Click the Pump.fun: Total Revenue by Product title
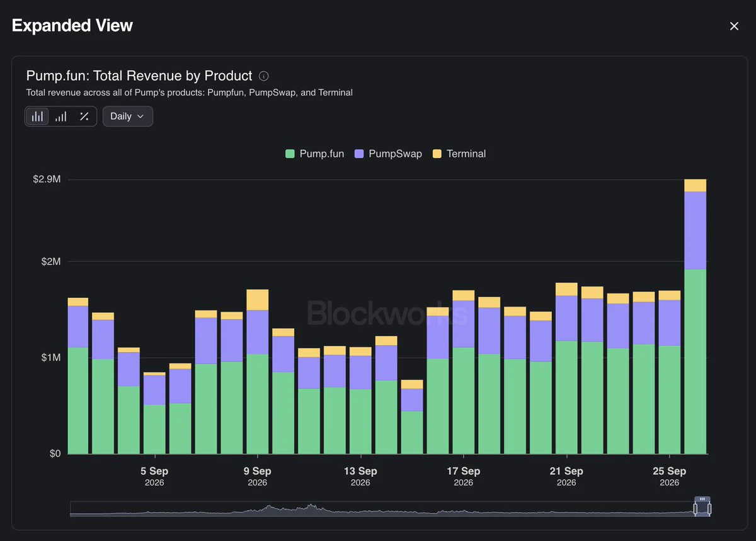Viewport: 756px width, 541px height. 139,76
